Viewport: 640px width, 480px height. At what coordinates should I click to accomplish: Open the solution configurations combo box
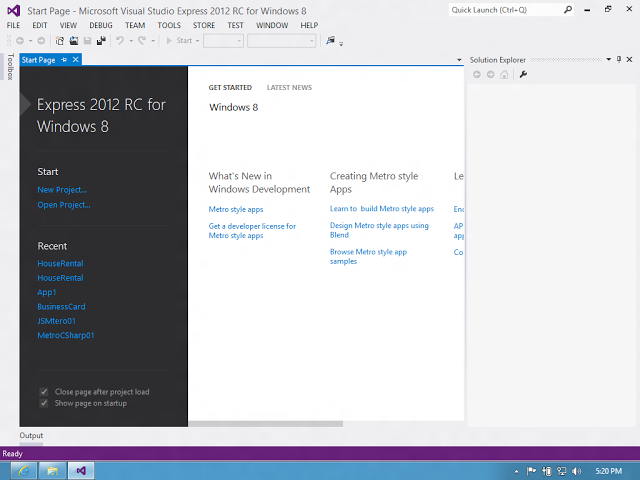(x=223, y=41)
